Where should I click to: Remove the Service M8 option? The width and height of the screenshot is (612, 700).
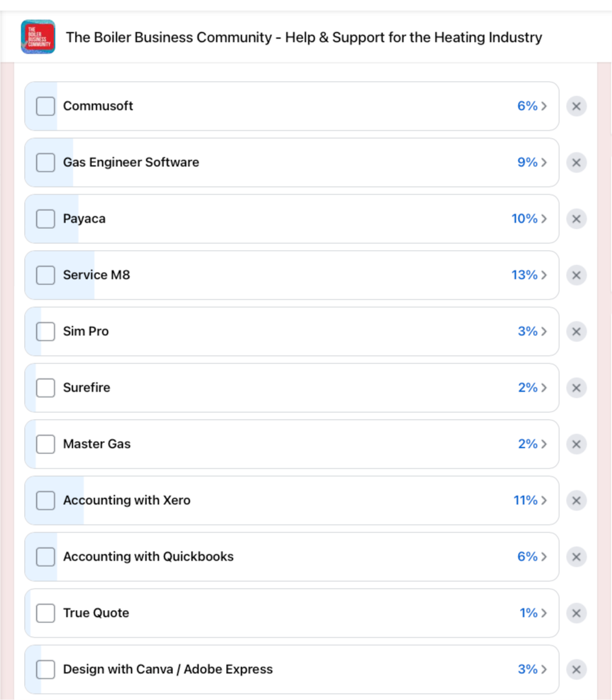576,275
